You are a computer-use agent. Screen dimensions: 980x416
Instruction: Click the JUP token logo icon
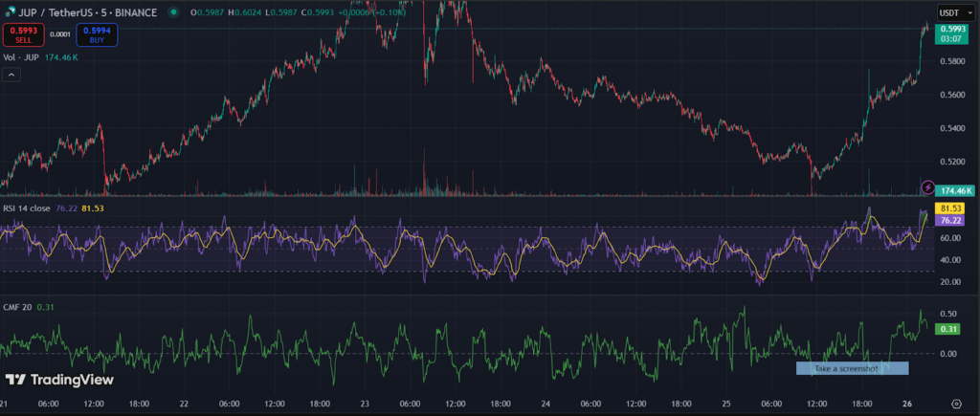tap(10, 11)
